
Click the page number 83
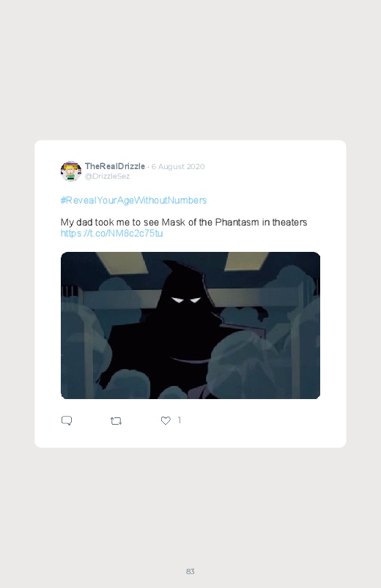coord(190,571)
